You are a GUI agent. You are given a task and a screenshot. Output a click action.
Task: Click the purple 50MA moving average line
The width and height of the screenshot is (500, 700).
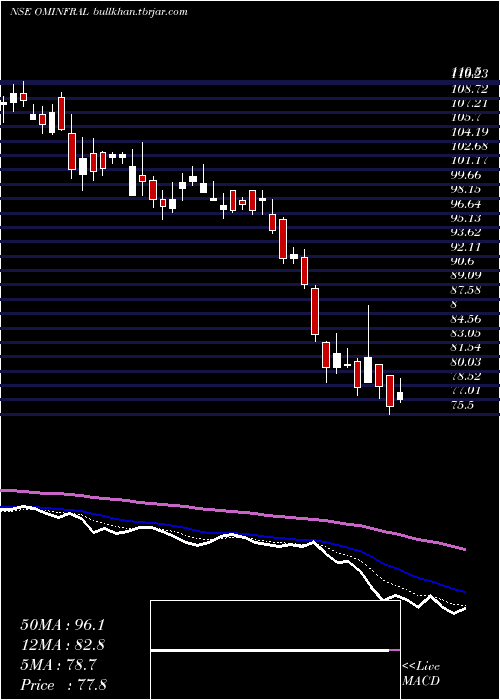[232, 511]
